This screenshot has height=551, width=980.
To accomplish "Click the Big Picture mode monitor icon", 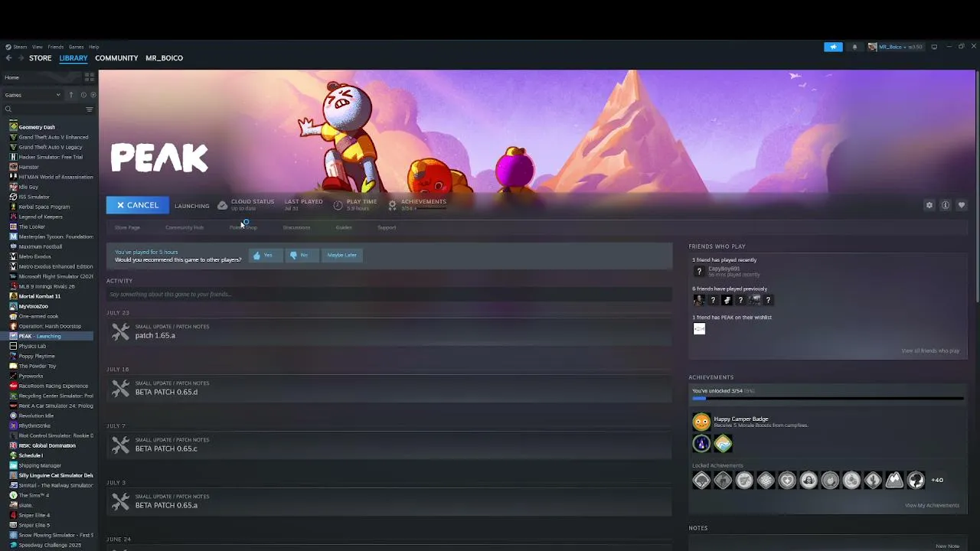I will (934, 47).
